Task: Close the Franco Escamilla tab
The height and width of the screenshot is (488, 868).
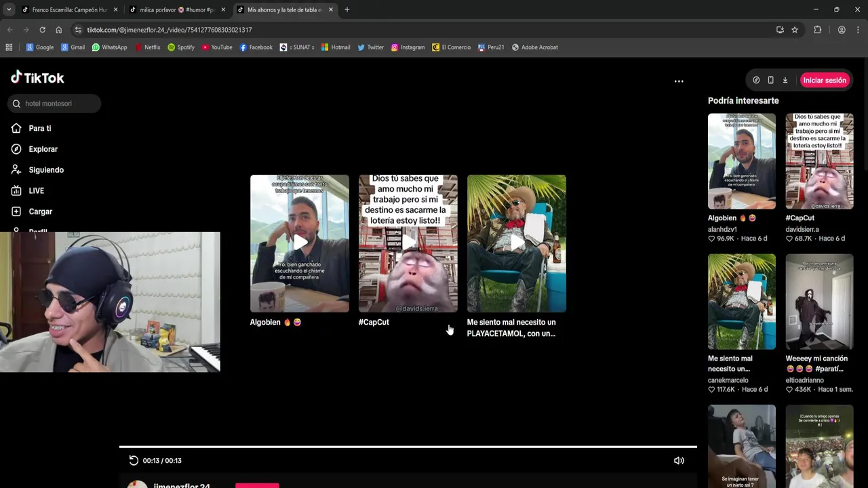Action: (115, 9)
